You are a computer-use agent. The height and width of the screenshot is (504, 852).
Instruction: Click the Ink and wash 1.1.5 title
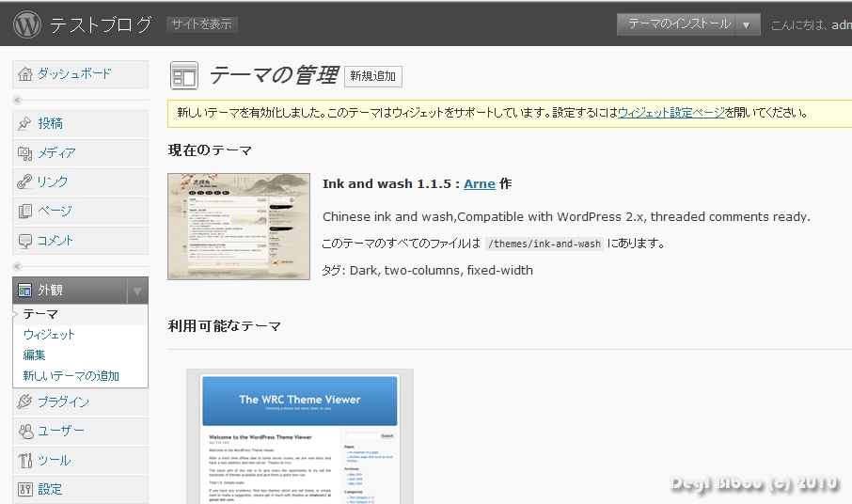pyautogui.click(x=387, y=184)
